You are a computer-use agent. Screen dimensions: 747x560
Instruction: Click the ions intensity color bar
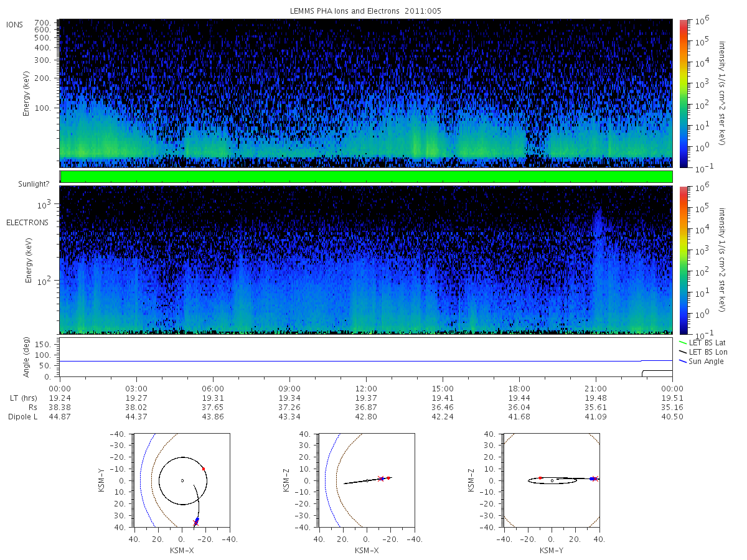(x=683, y=93)
